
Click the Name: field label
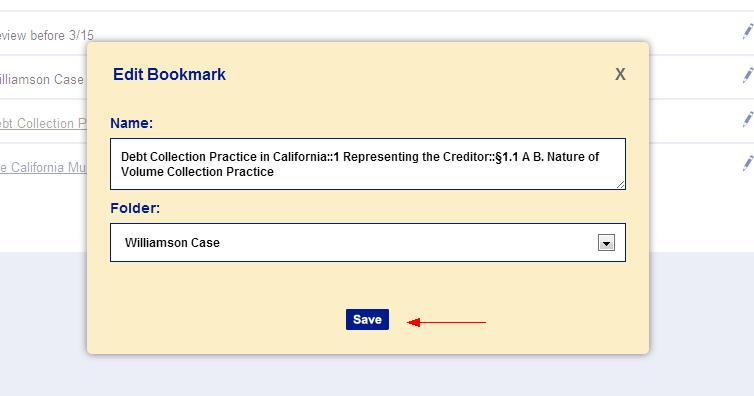click(132, 124)
